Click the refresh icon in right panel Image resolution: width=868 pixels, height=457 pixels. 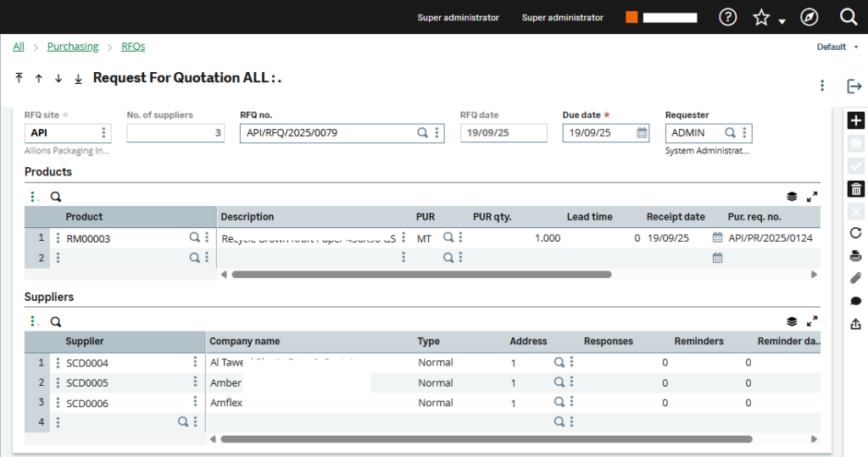pos(855,233)
